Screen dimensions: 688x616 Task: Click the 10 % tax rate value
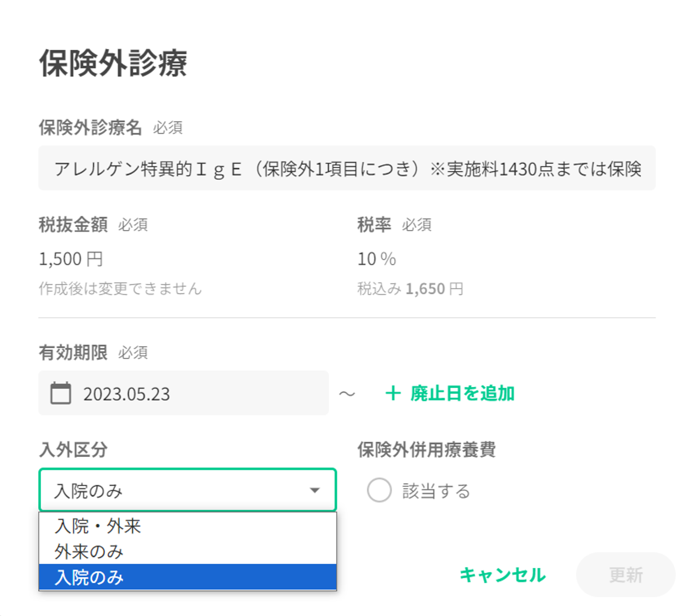(x=377, y=259)
